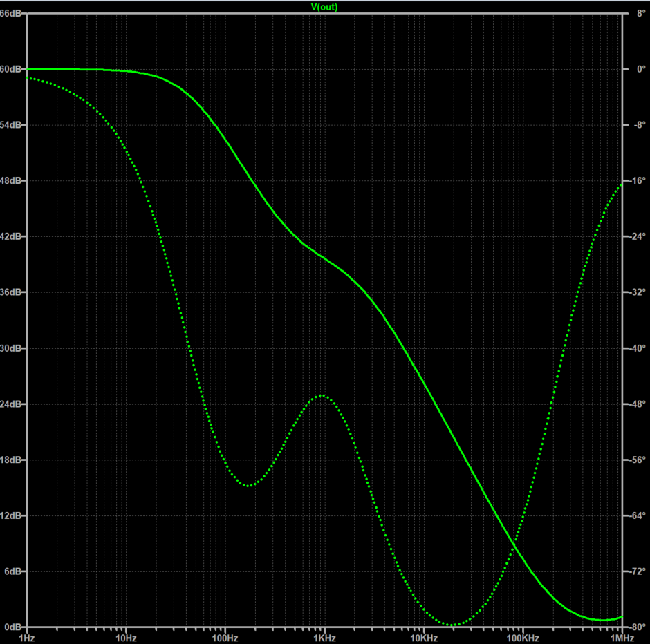
Task: Click the 1Hz frequency axis label
Action: (x=27, y=637)
